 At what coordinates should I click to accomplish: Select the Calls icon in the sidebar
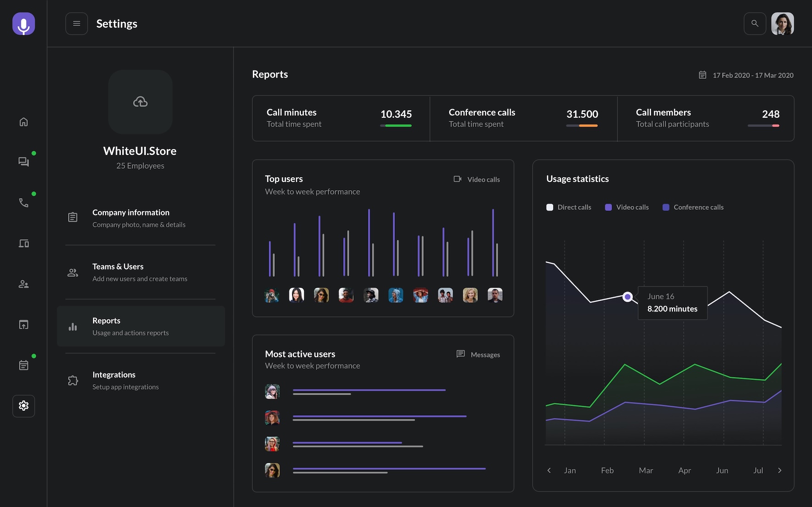pos(23,202)
